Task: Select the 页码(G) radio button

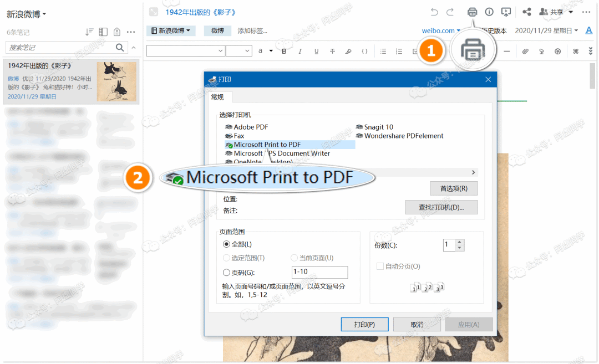Action: [x=226, y=273]
